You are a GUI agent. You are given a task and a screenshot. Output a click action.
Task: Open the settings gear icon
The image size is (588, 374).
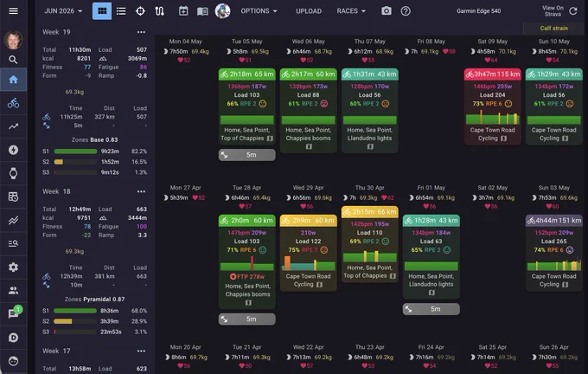[13, 267]
